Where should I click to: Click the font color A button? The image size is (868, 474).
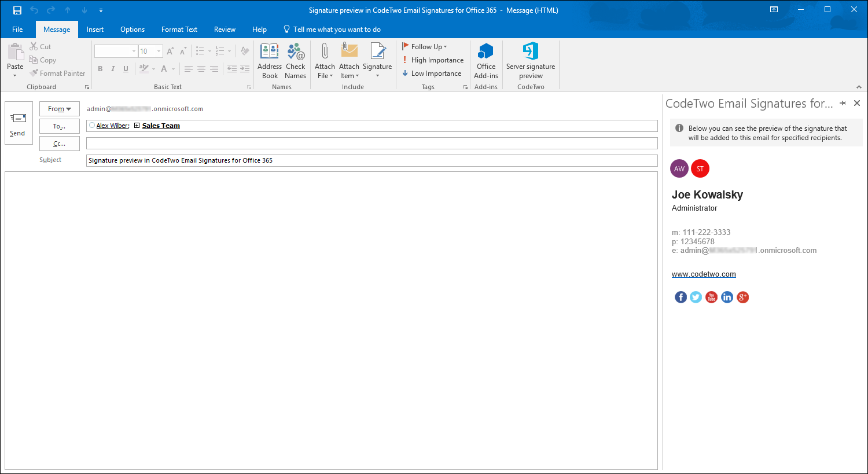164,69
